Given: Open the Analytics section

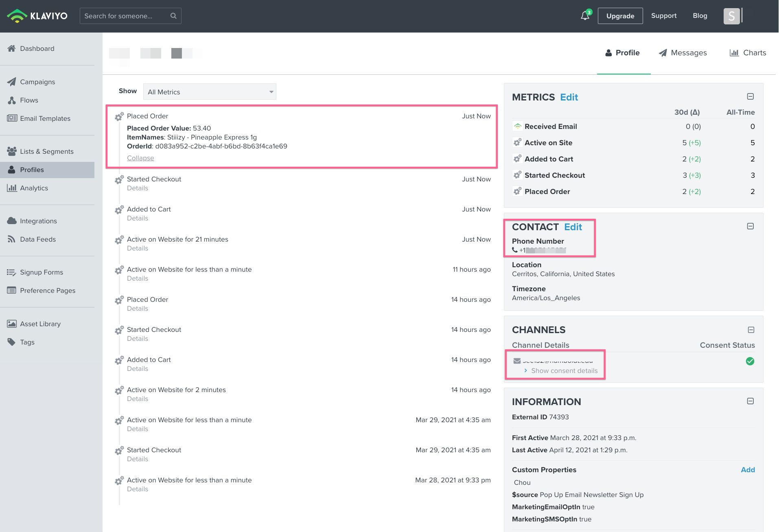Looking at the screenshot, I should tap(34, 188).
